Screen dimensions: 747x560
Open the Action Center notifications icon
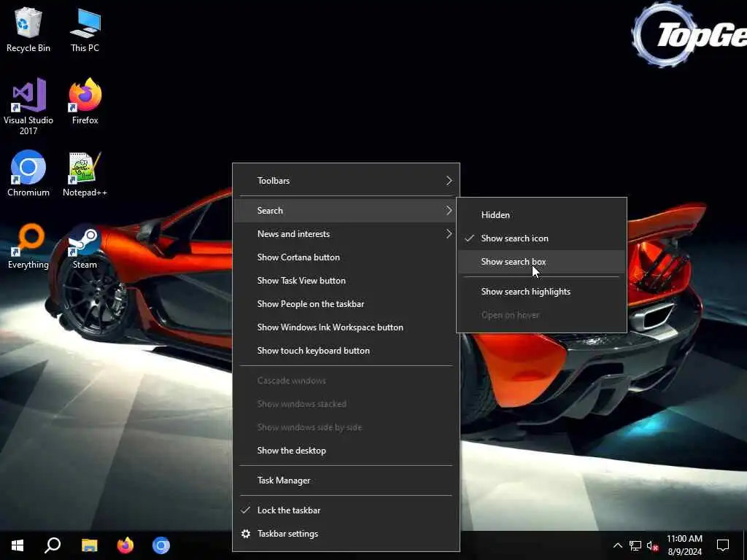[x=723, y=545]
